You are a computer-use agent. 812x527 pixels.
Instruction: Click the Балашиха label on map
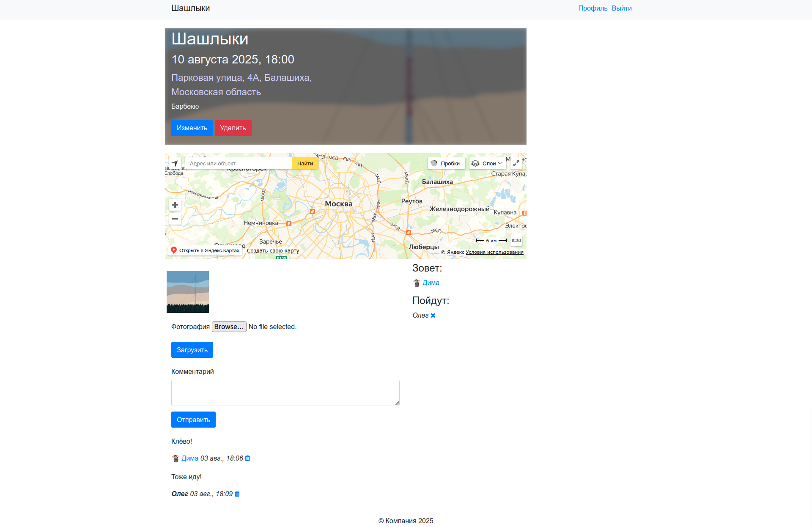[437, 182]
